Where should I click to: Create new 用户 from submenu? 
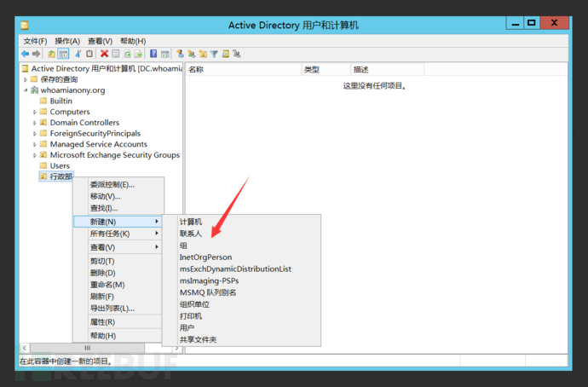click(x=241, y=327)
